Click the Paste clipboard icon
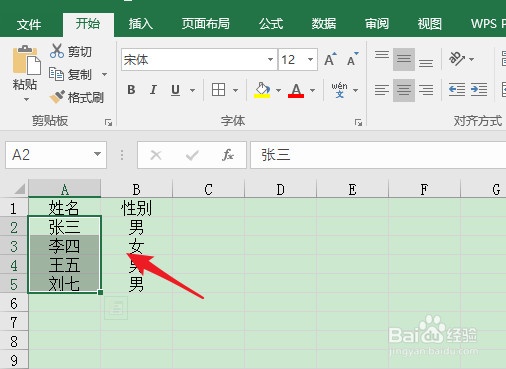 pyautogui.click(x=26, y=61)
